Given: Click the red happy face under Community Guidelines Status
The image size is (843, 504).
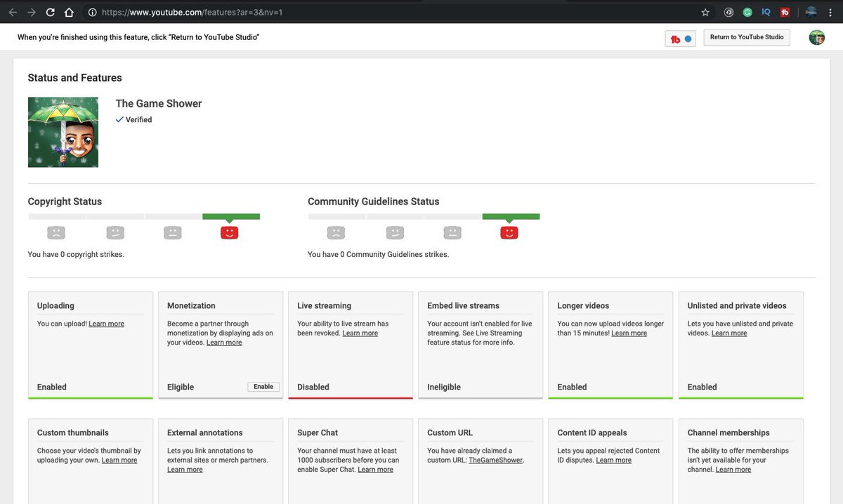Looking at the screenshot, I should (509, 232).
